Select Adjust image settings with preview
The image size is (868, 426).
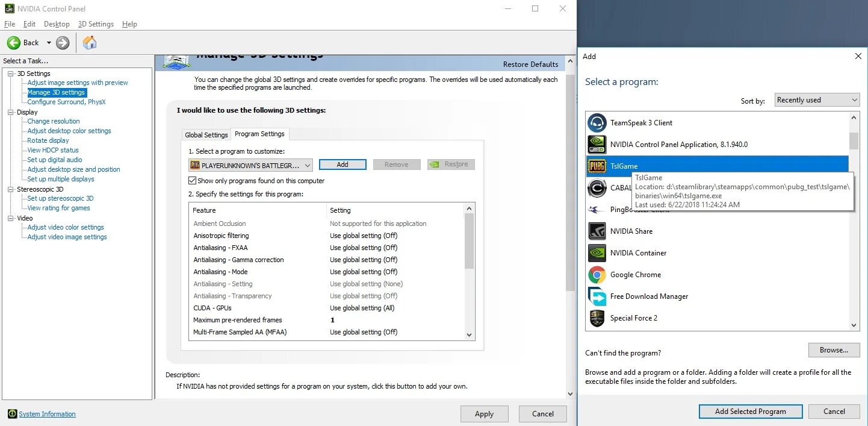[78, 83]
